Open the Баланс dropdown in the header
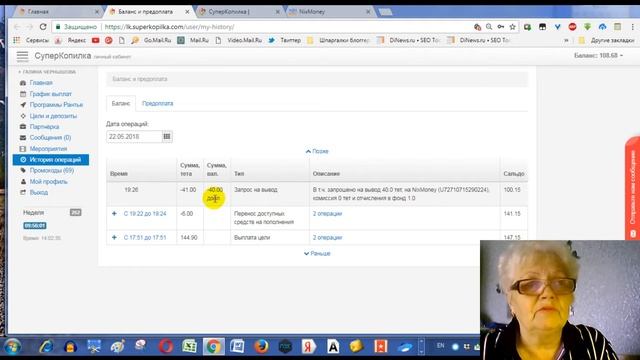The image size is (640, 360). [x=598, y=55]
